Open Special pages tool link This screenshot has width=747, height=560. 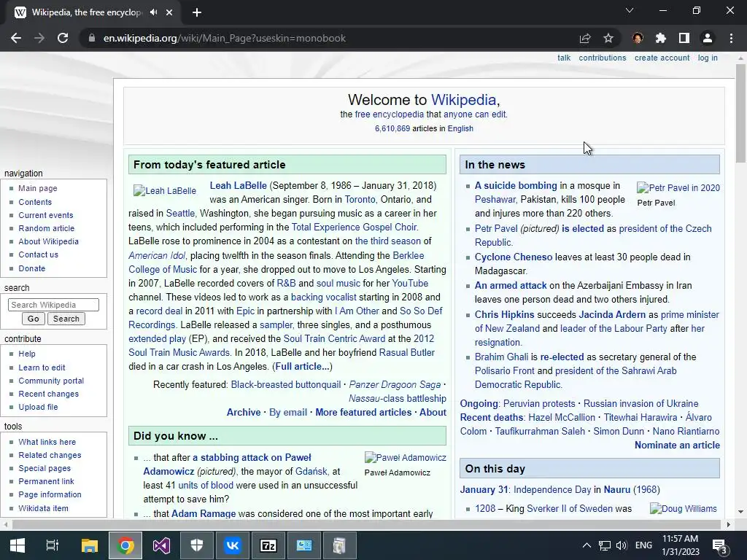point(44,468)
